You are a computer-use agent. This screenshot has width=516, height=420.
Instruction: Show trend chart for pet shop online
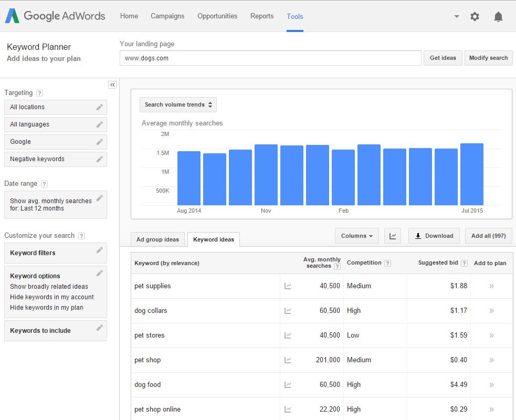288,409
